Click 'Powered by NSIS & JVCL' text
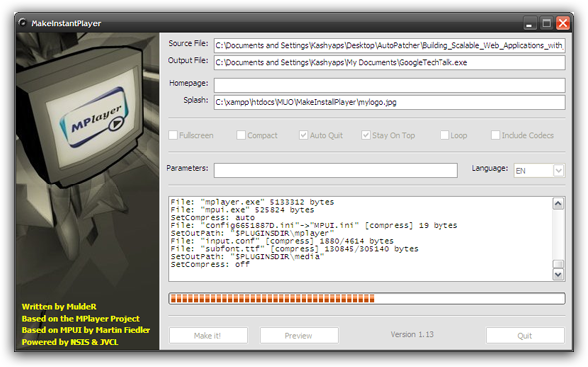The height and width of the screenshot is (367, 588). point(70,342)
